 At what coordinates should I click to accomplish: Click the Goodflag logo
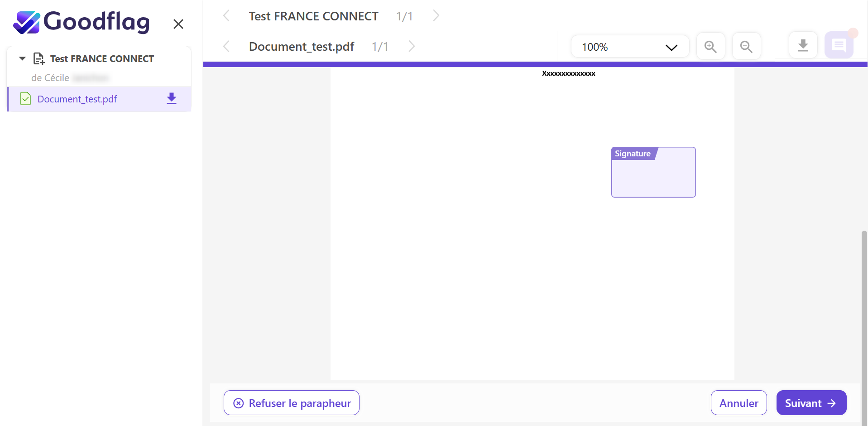(82, 22)
